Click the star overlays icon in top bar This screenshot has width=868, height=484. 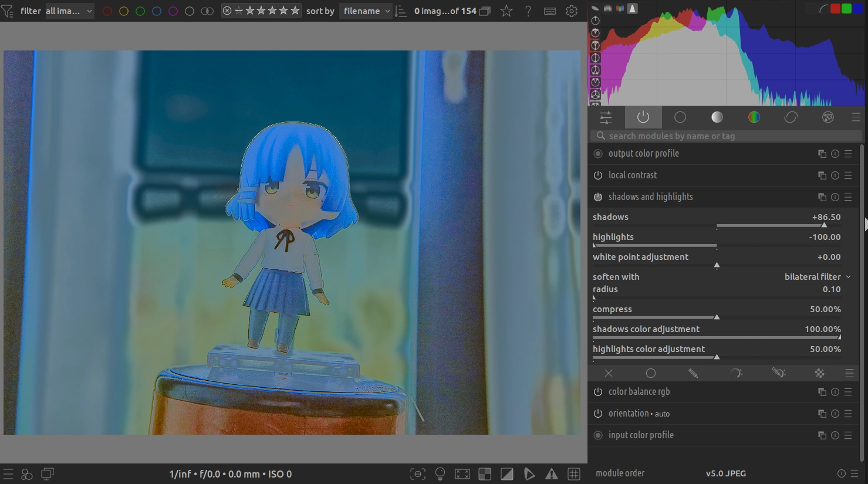tap(506, 11)
